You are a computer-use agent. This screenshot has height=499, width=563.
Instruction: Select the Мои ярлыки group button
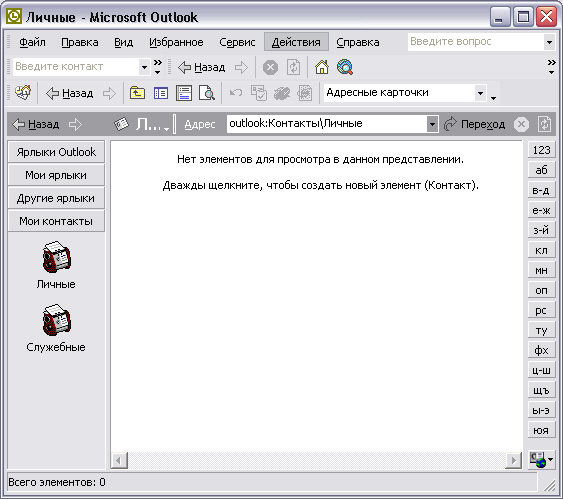pyautogui.click(x=56, y=175)
